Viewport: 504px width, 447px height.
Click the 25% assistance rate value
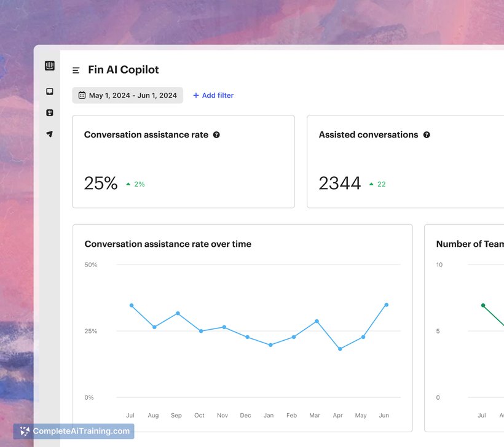pyautogui.click(x=101, y=184)
